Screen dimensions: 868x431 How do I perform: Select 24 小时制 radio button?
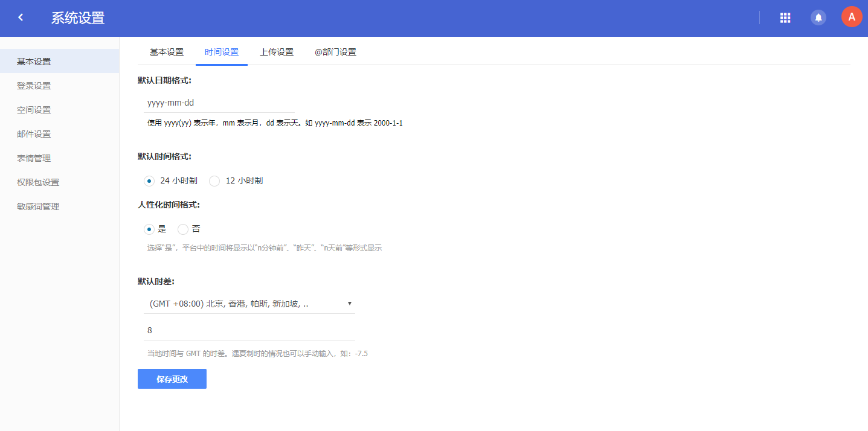(149, 180)
